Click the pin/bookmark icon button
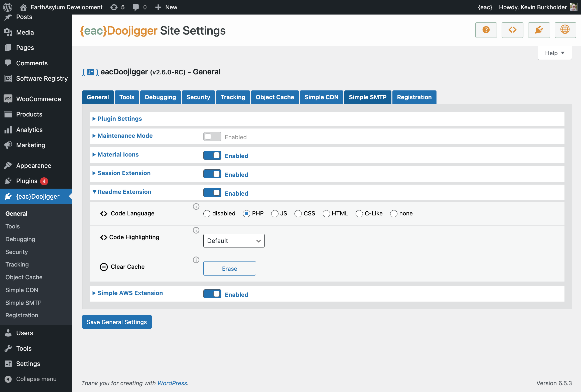This screenshot has width=581, height=392. coord(539,30)
